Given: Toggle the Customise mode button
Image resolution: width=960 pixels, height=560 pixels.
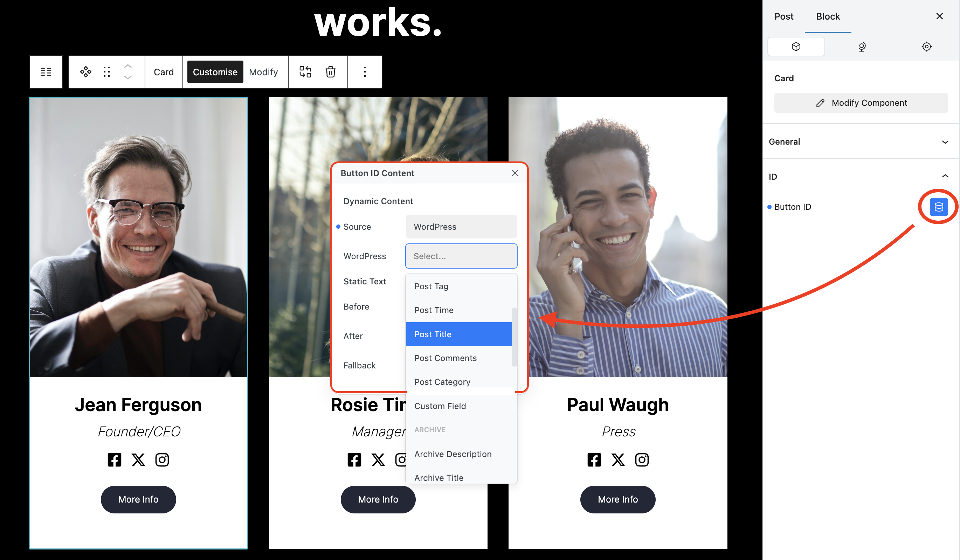Looking at the screenshot, I should [215, 71].
